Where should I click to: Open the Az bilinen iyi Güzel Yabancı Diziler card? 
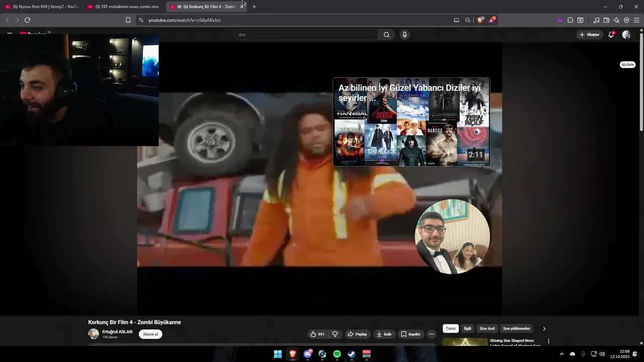[x=411, y=122]
